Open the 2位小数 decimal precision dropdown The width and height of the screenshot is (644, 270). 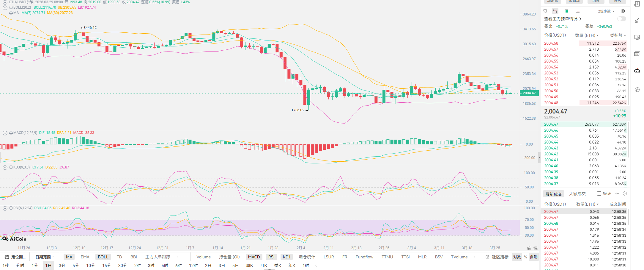[606, 11]
